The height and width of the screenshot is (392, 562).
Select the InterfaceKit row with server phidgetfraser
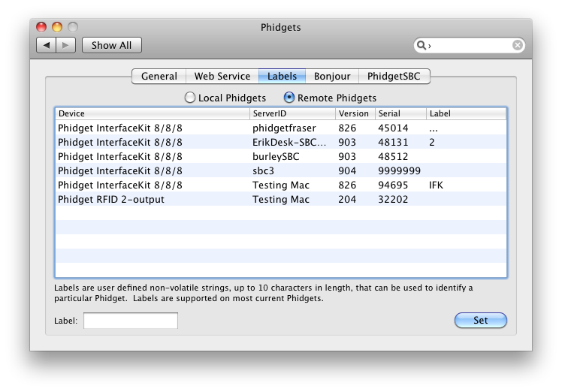pyautogui.click(x=281, y=128)
